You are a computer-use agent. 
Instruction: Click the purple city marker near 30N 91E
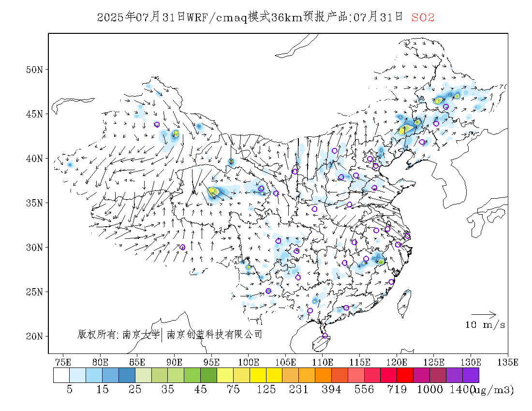pyautogui.click(x=182, y=247)
